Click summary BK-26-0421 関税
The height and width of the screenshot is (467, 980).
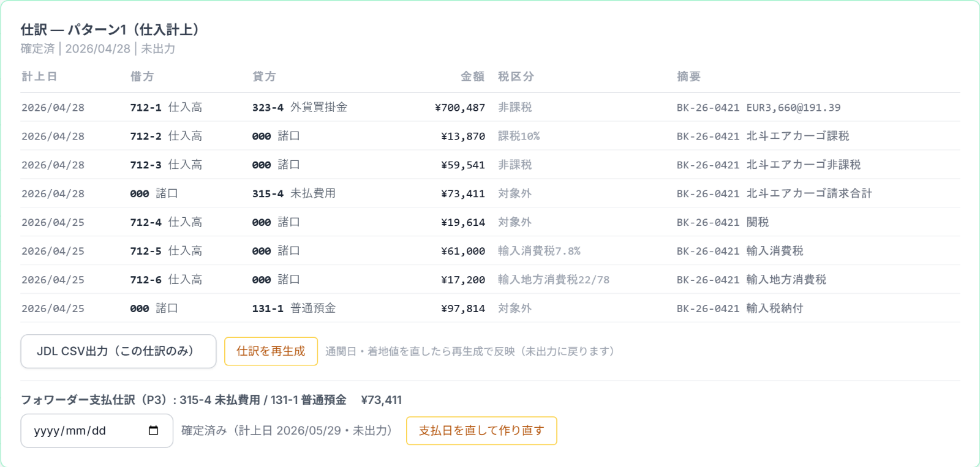[723, 223]
